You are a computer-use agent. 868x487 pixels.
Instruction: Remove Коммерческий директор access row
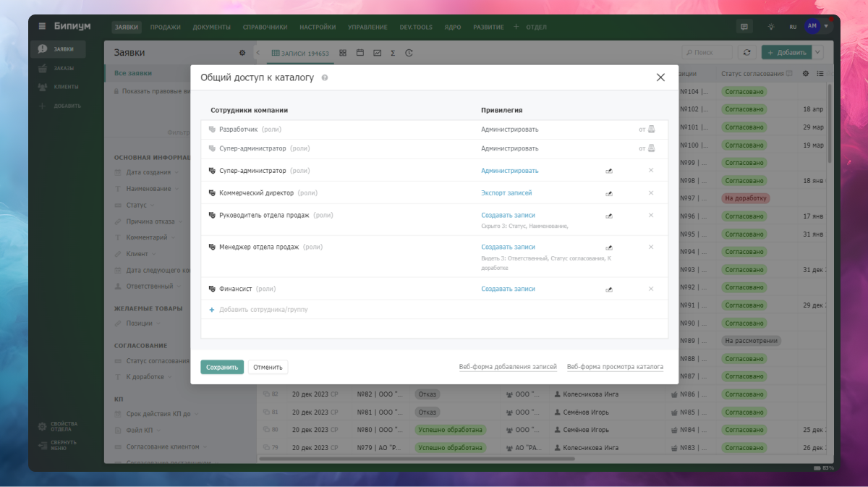tap(651, 192)
